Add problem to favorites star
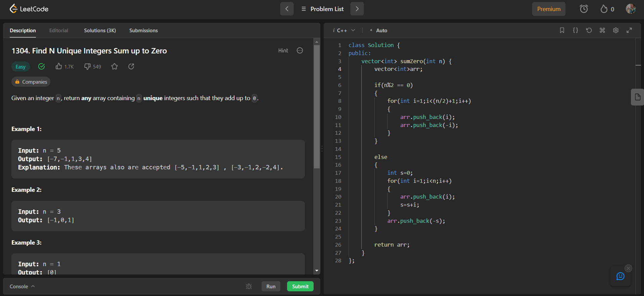 point(114,67)
